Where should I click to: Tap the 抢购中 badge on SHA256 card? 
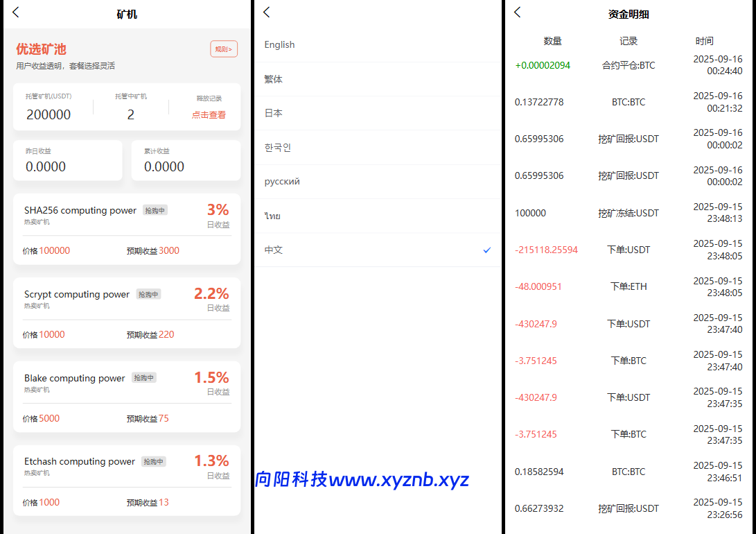click(153, 210)
